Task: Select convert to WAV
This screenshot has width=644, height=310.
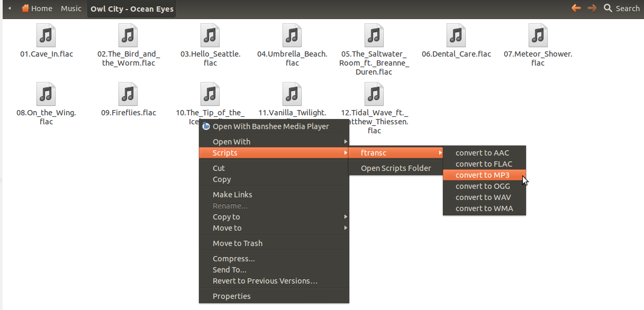Action: [x=485, y=197]
